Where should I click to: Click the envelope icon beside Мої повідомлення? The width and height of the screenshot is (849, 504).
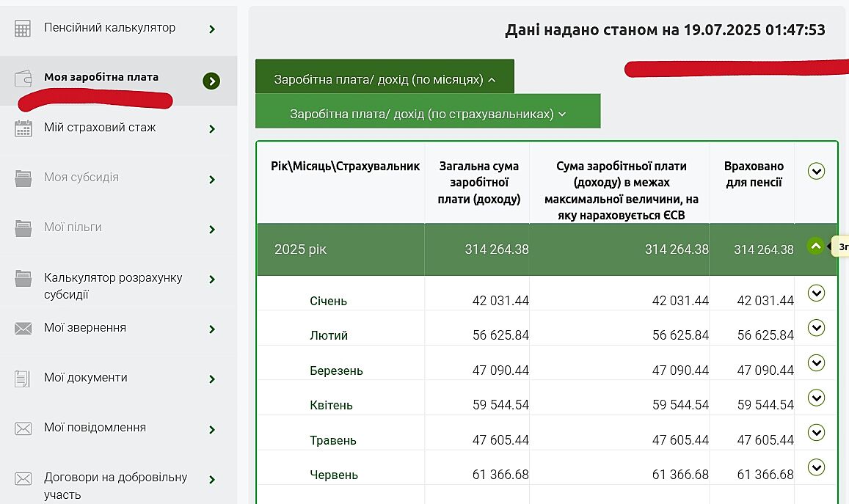tap(23, 428)
